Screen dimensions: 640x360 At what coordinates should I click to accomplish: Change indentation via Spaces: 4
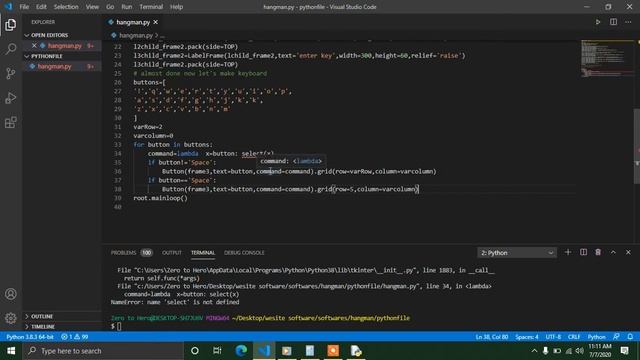527,337
